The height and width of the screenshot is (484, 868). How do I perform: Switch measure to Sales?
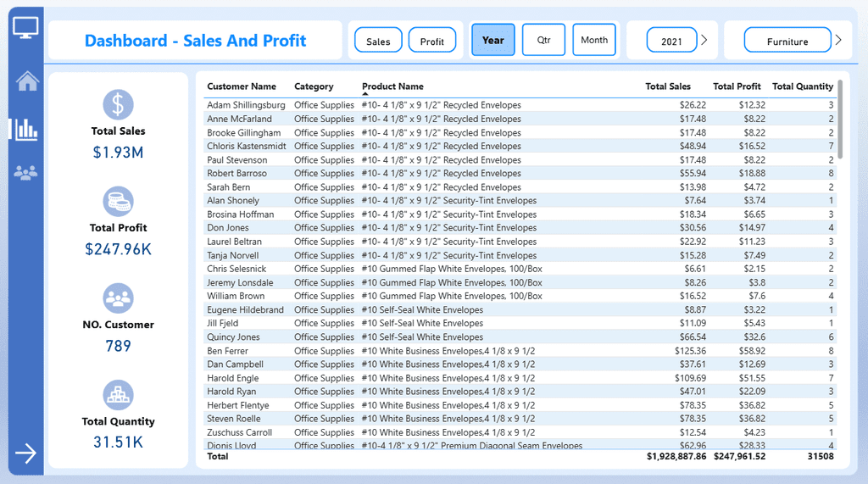(x=378, y=41)
